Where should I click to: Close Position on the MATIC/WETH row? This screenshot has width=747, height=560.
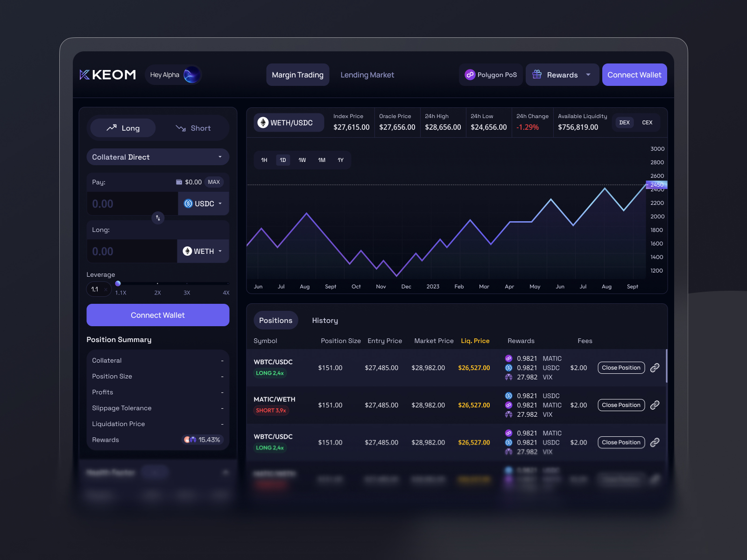(x=621, y=405)
